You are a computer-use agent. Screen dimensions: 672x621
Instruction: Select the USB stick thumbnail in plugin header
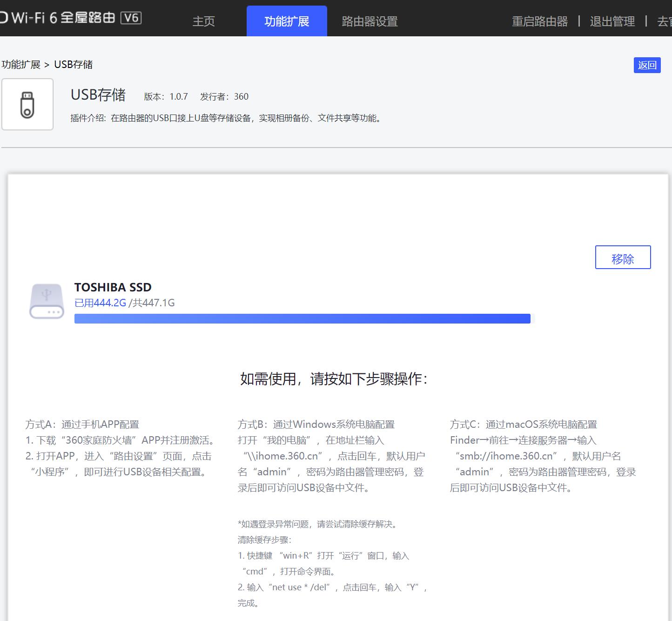pos(27,104)
